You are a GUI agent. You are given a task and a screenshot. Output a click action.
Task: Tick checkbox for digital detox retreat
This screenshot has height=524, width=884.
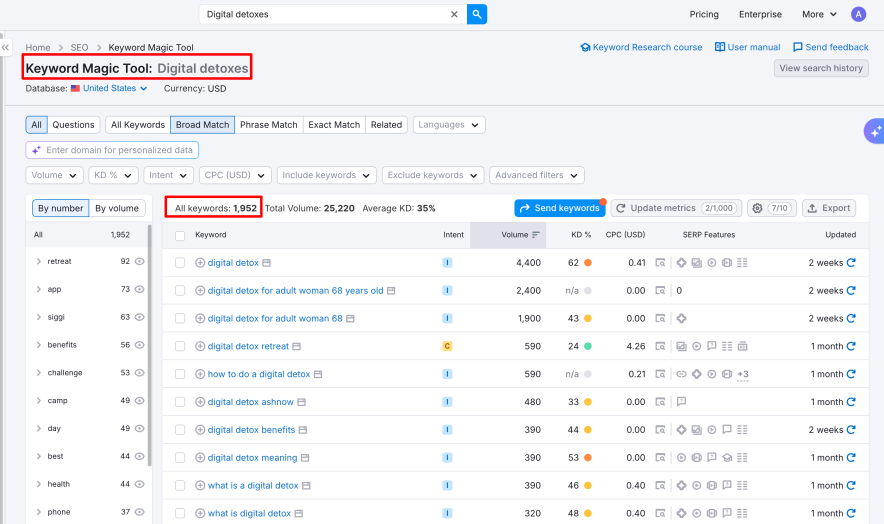[x=180, y=346]
